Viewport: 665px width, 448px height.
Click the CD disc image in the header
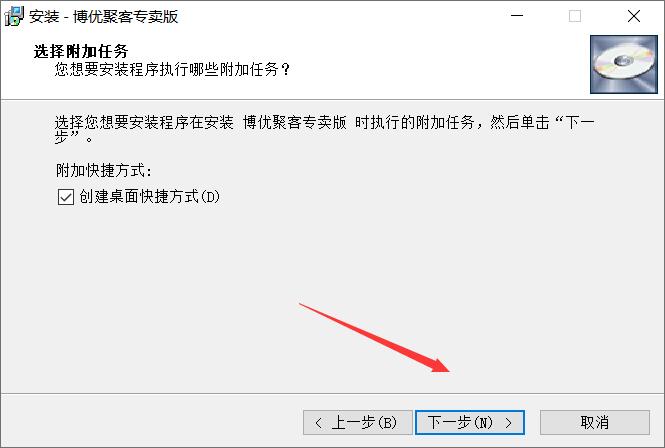pyautogui.click(x=623, y=64)
